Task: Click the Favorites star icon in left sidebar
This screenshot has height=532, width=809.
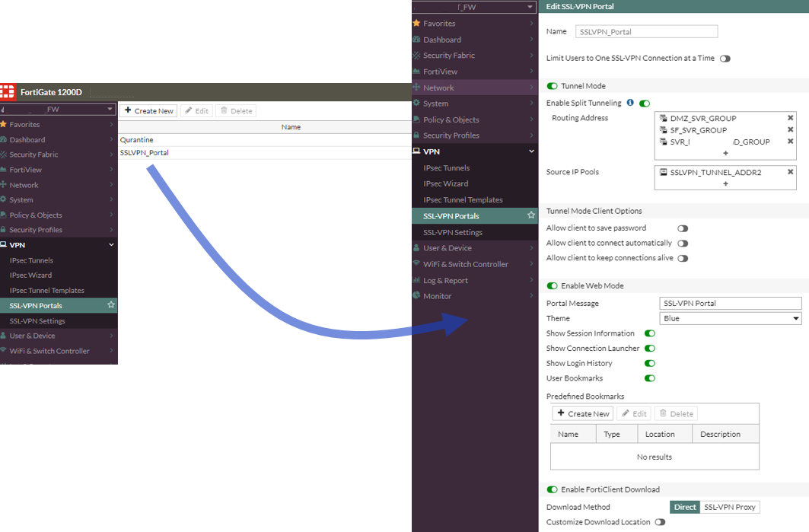Action: click(x=3, y=124)
